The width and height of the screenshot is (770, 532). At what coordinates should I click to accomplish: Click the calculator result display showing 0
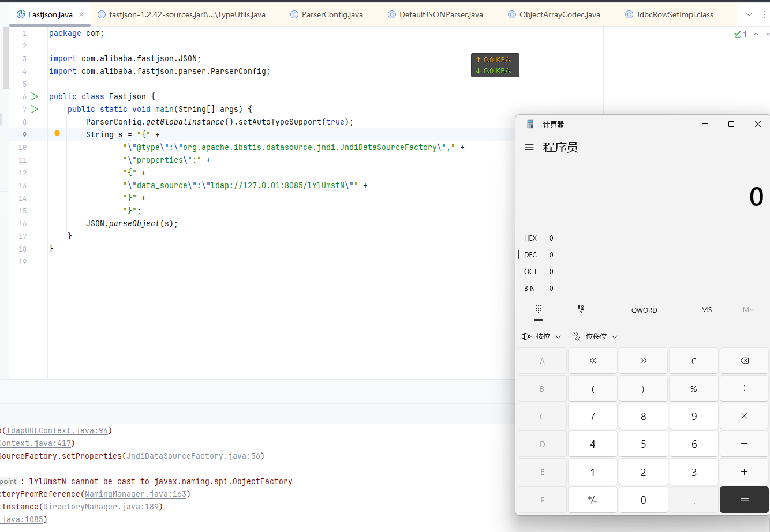click(756, 197)
